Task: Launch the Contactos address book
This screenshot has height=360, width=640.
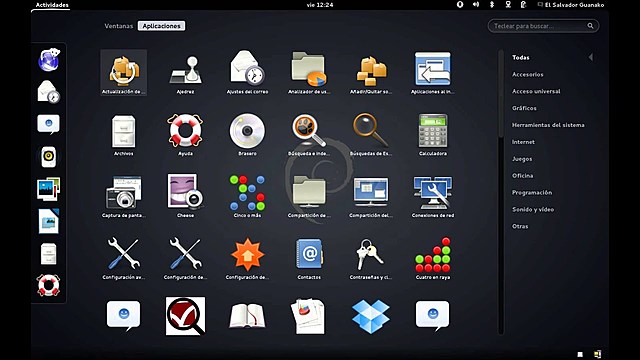Action: point(309,258)
